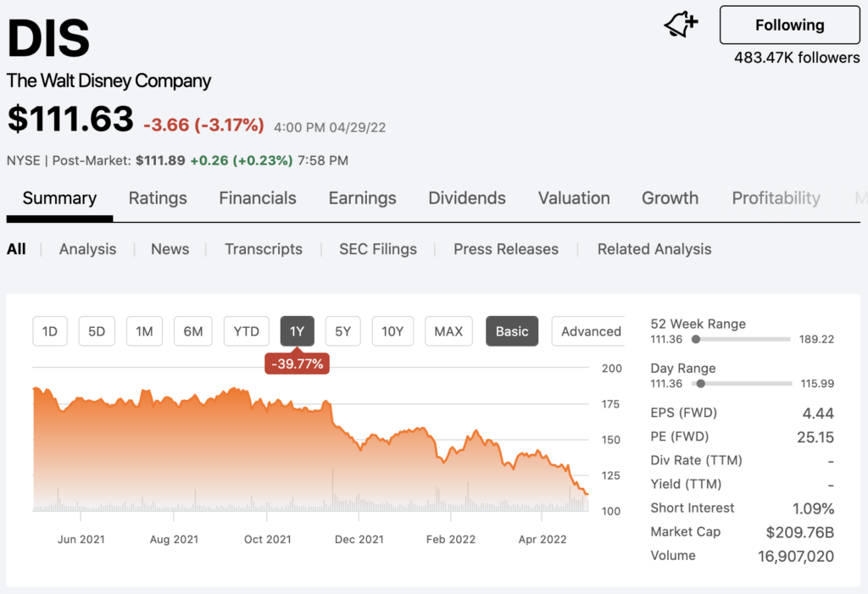
Task: Open the Summary tab
Action: point(60,198)
